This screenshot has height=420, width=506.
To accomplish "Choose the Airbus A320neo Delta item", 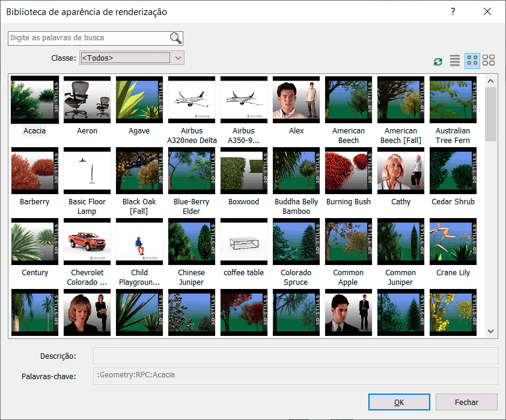I will 192,100.
